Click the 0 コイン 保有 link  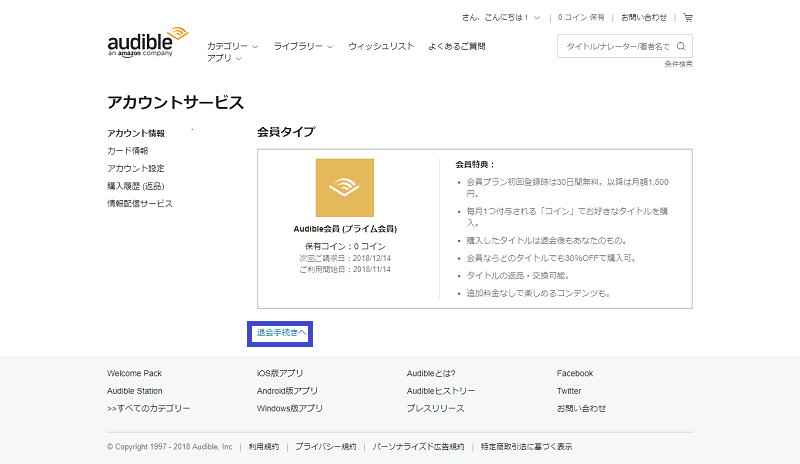[x=581, y=17]
